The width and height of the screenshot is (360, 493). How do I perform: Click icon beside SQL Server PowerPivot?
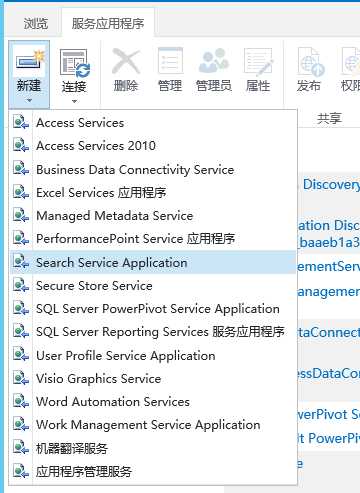click(x=21, y=308)
